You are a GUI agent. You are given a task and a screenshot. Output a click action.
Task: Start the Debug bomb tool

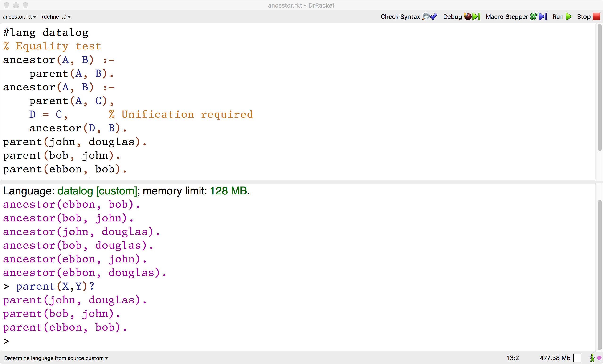click(x=468, y=17)
